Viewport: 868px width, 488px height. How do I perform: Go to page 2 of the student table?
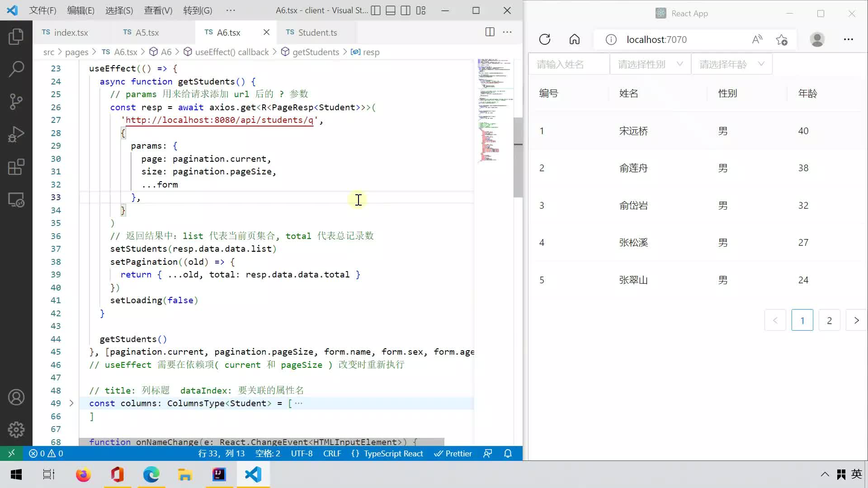(x=829, y=320)
